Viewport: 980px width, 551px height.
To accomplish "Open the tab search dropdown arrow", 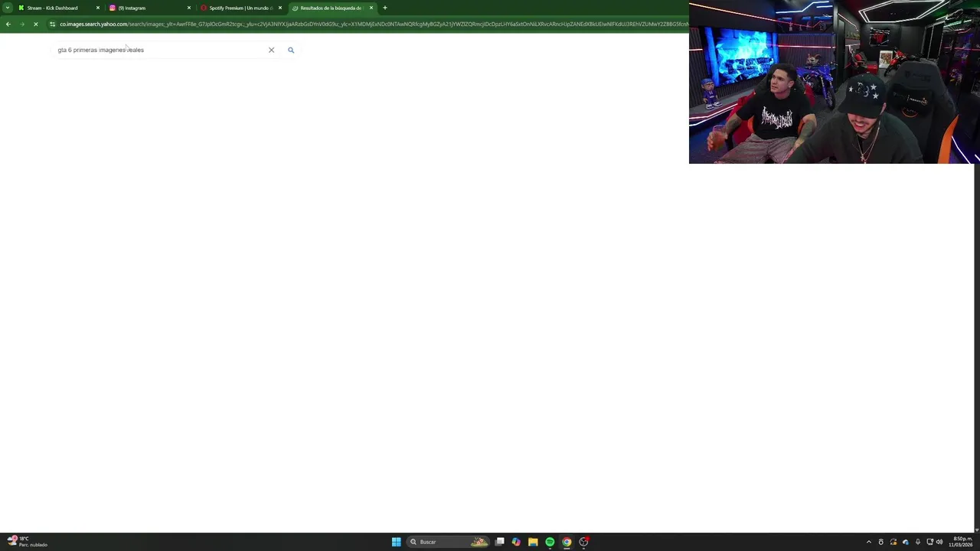I will (x=7, y=8).
